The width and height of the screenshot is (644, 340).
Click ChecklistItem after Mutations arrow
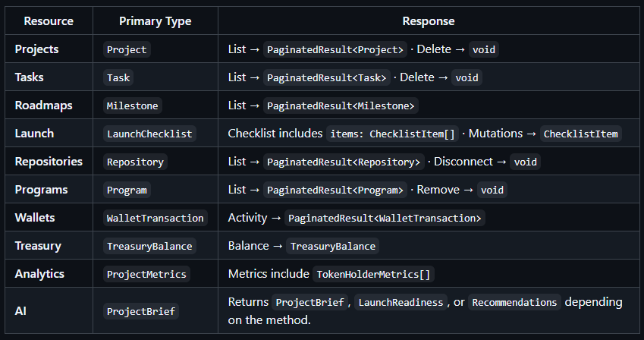[x=581, y=134]
